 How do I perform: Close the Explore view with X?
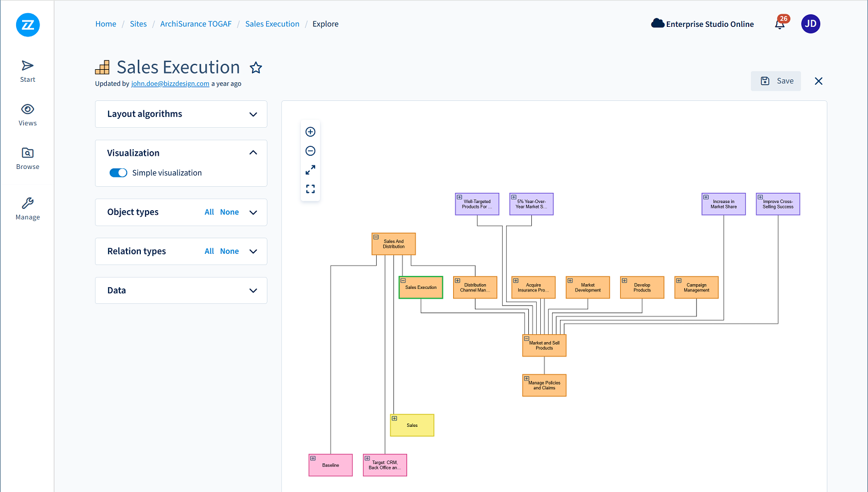pos(818,81)
